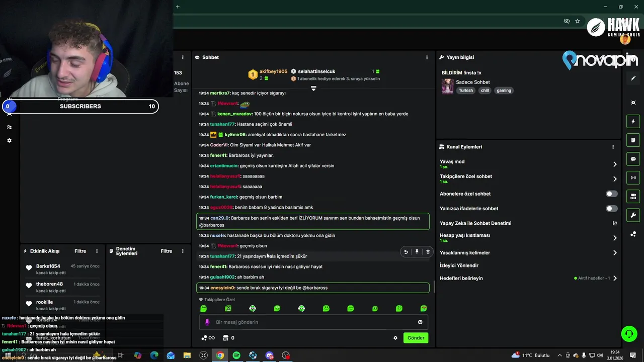Expand Yasaklanmış kelimeler list
Image resolution: width=644 pixels, height=362 pixels.
[615, 253]
